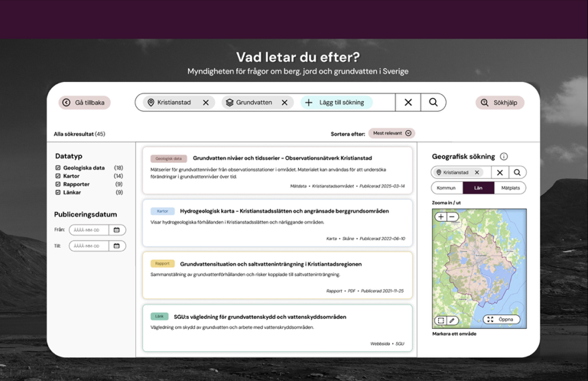Click the Länk tag on fourth result
588x381 pixels.
coord(159,317)
